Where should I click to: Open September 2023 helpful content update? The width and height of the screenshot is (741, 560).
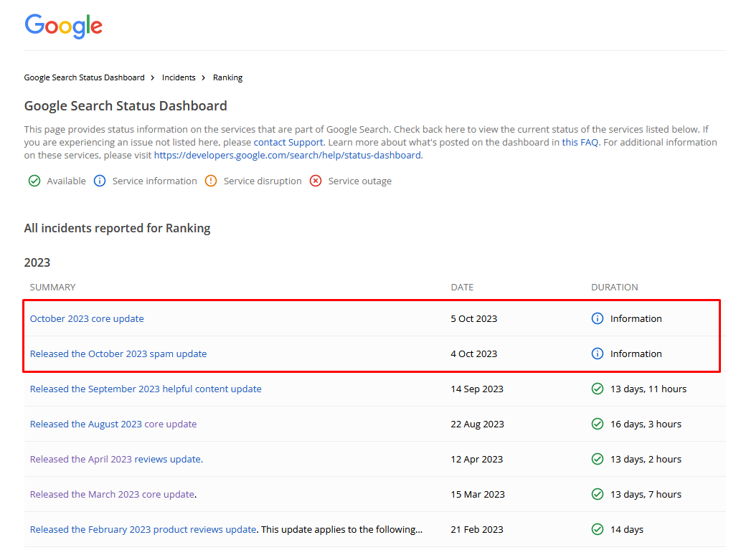(146, 389)
